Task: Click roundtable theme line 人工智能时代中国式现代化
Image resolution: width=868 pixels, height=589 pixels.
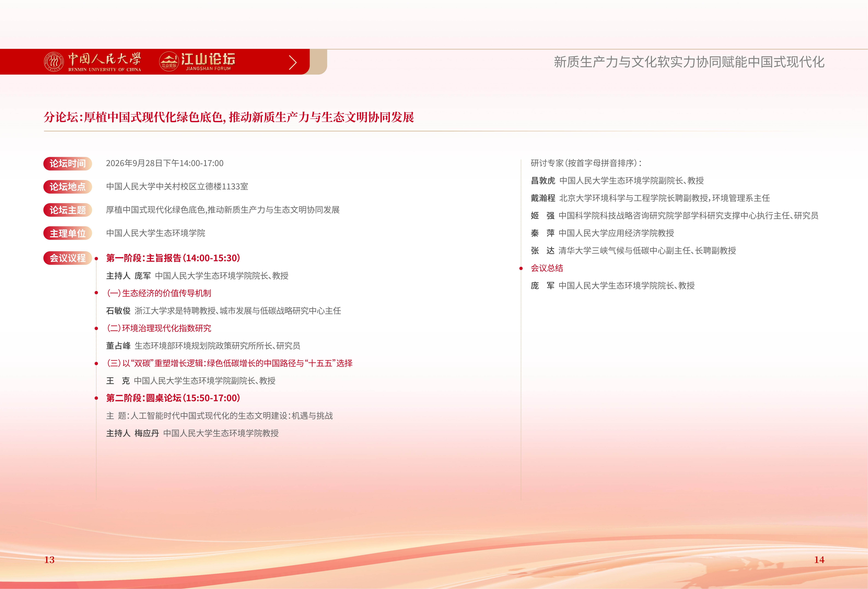Action: (x=220, y=416)
